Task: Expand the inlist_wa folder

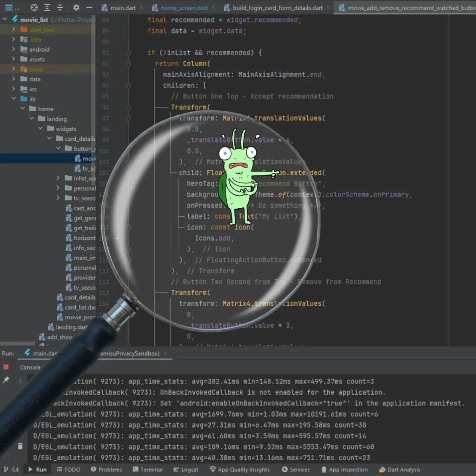Action: click(x=58, y=178)
